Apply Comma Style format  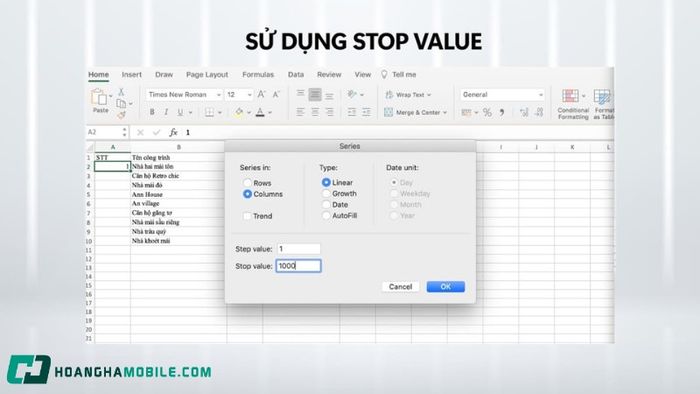coord(502,112)
